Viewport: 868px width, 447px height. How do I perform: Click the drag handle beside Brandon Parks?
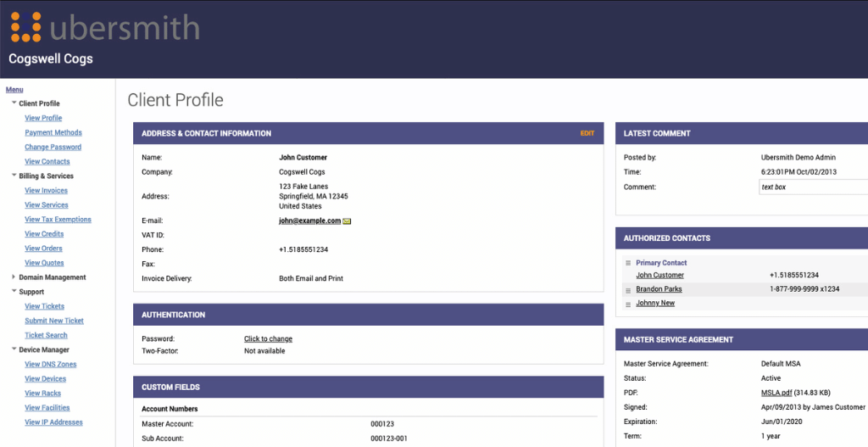627,289
